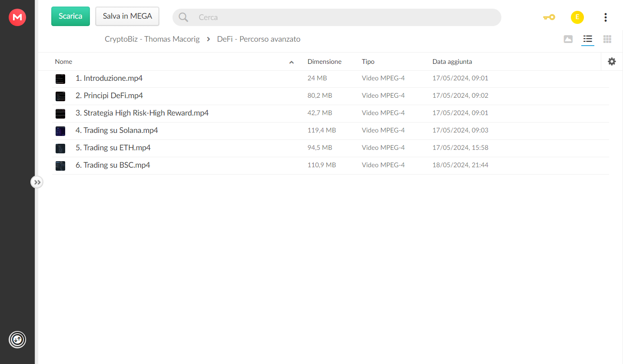This screenshot has width=623, height=364.
Task: Focus the Cerca search field
Action: 337,17
